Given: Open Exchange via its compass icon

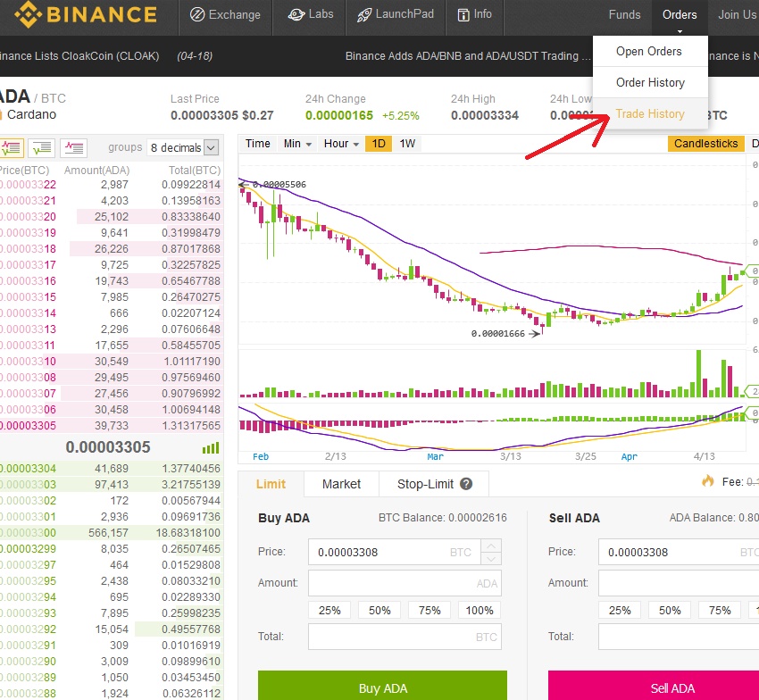Looking at the screenshot, I should (x=197, y=15).
